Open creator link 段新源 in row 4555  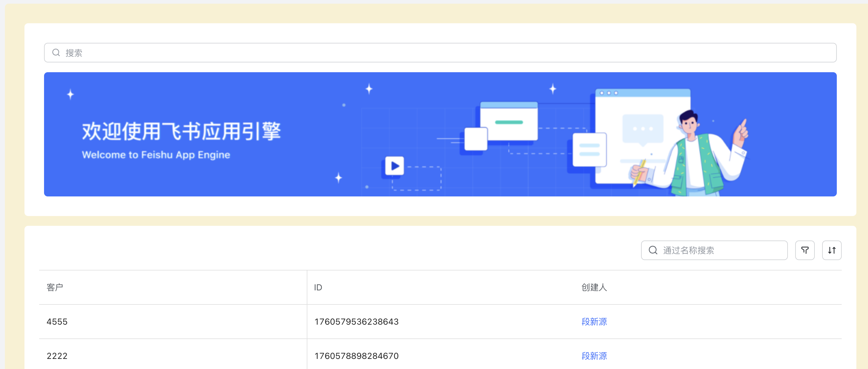click(594, 322)
